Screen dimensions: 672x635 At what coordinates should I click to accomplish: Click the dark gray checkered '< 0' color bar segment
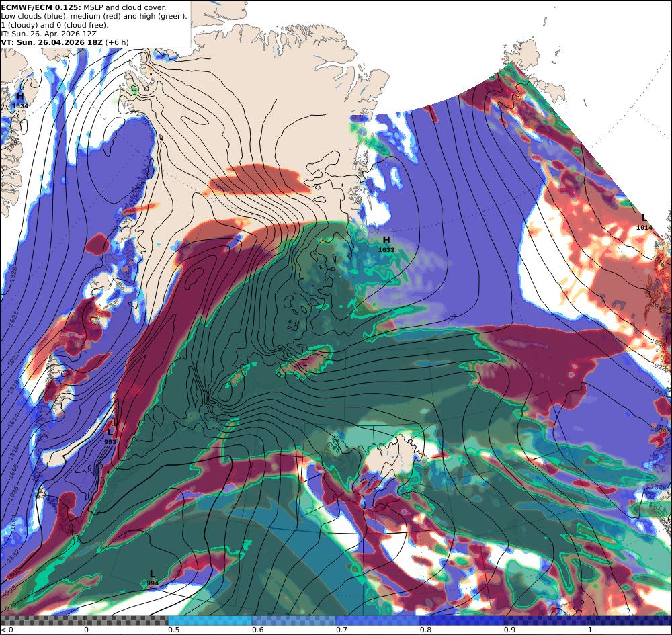tap(42, 620)
